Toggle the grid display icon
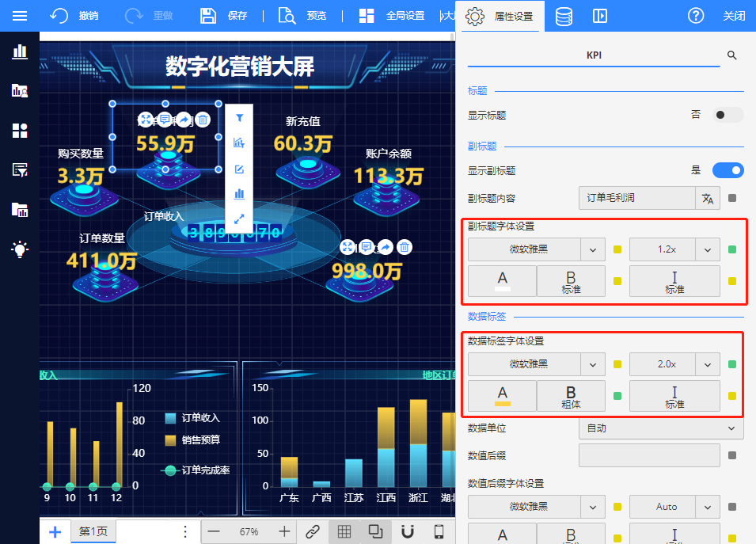This screenshot has width=756, height=544. click(344, 531)
